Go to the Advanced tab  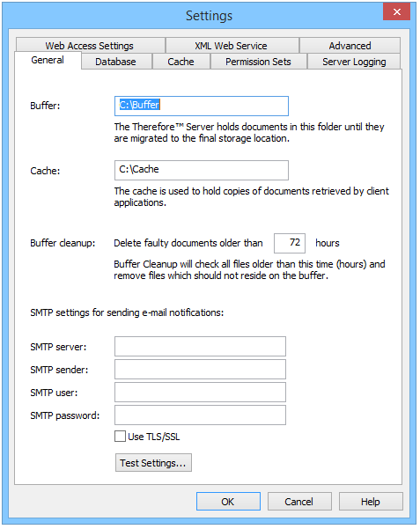point(350,45)
